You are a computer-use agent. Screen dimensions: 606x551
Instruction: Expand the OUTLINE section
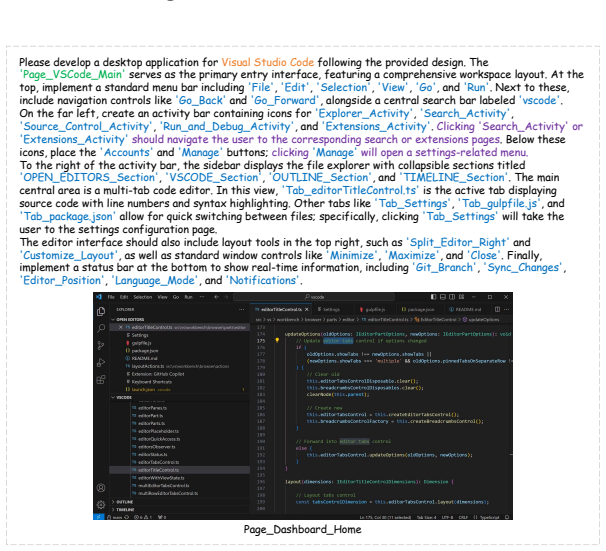pos(180,502)
